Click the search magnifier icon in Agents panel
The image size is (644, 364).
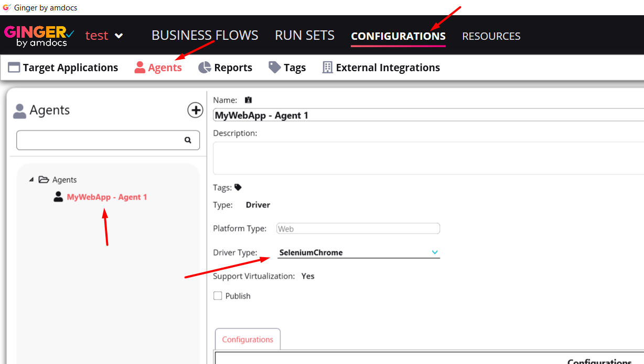[x=188, y=140]
